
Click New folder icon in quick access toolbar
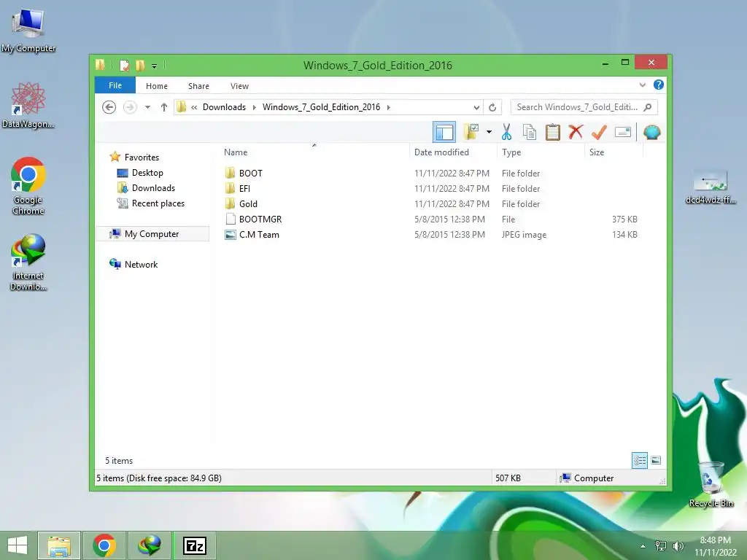(x=140, y=65)
